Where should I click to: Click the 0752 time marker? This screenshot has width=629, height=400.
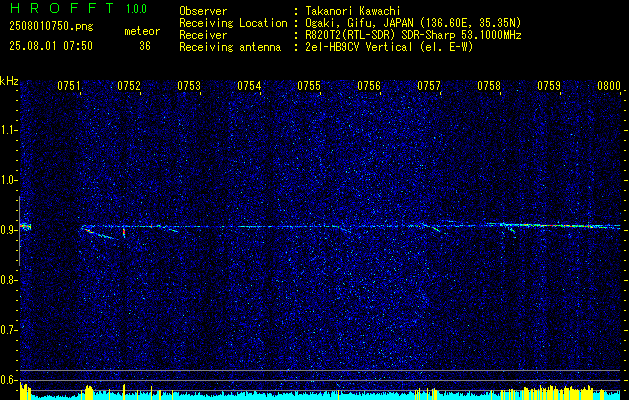pos(129,86)
